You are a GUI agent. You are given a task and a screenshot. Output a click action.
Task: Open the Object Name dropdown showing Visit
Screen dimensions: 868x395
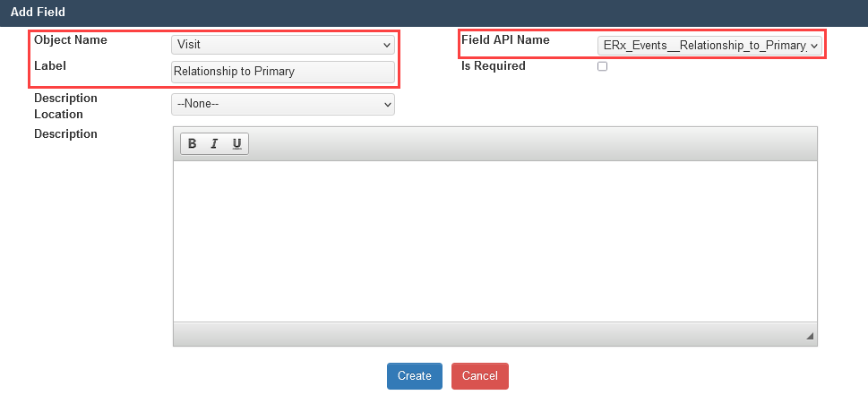(282, 44)
